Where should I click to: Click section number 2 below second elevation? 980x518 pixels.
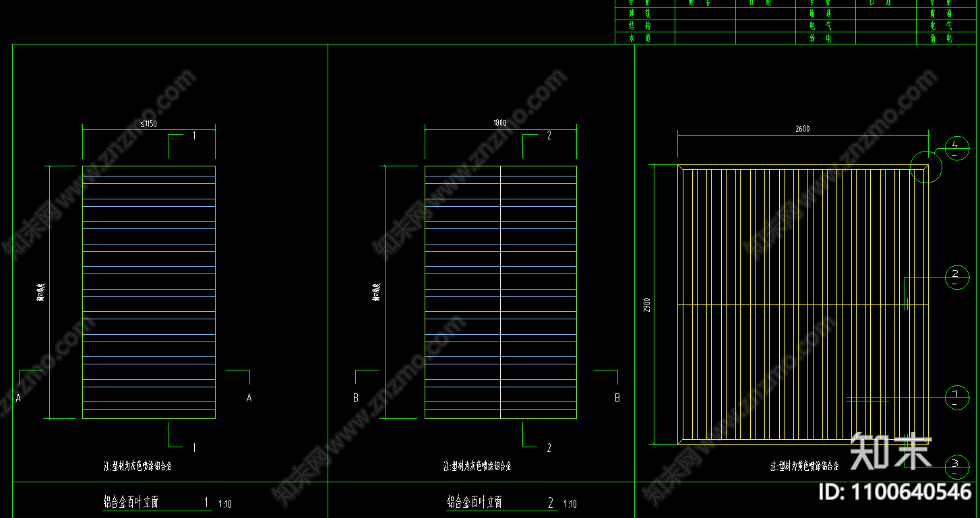[x=549, y=447]
